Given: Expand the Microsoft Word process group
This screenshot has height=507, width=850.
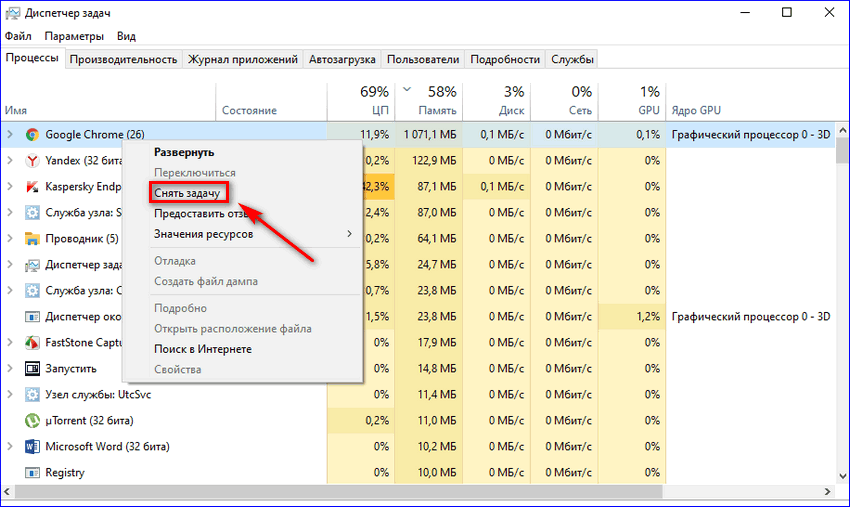Looking at the screenshot, I should 10,446.
